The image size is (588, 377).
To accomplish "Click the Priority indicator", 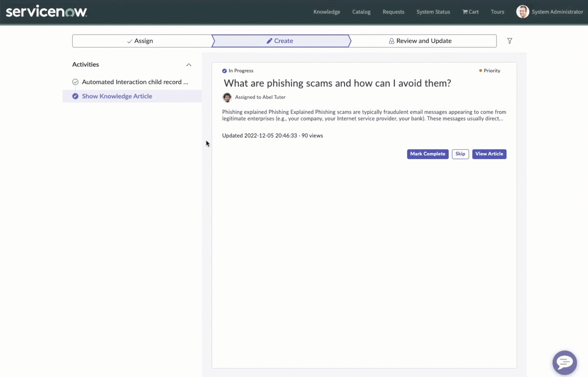I will click(489, 71).
